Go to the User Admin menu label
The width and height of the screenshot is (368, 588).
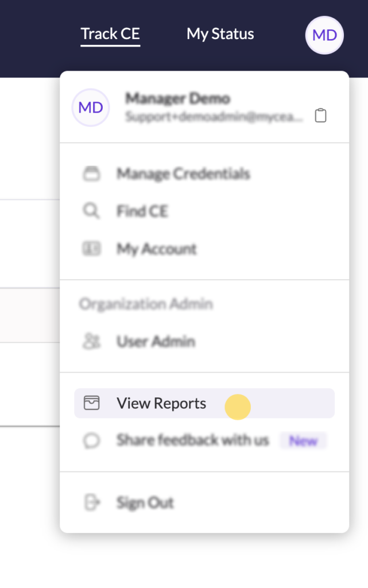[x=156, y=342]
